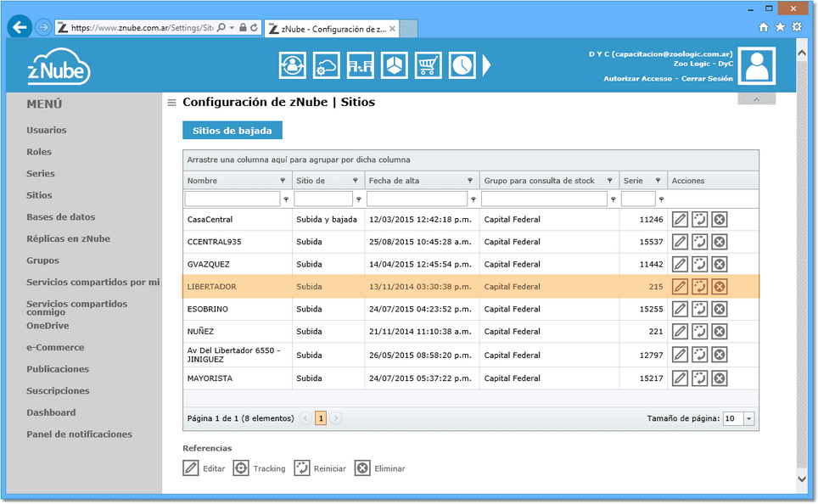Reiniciar the LIBERTADOR site
The width and height of the screenshot is (818, 504).
coord(699,287)
